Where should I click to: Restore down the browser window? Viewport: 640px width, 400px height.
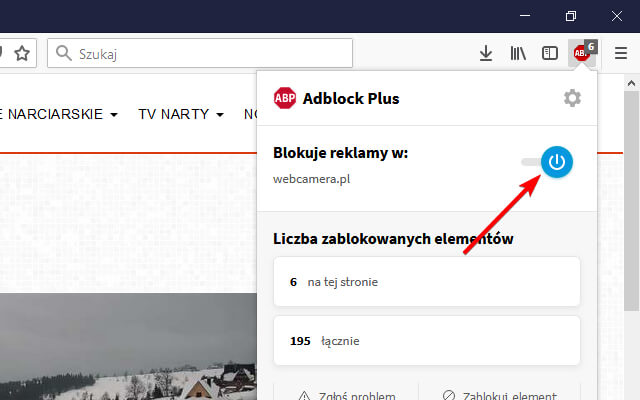pos(571,16)
